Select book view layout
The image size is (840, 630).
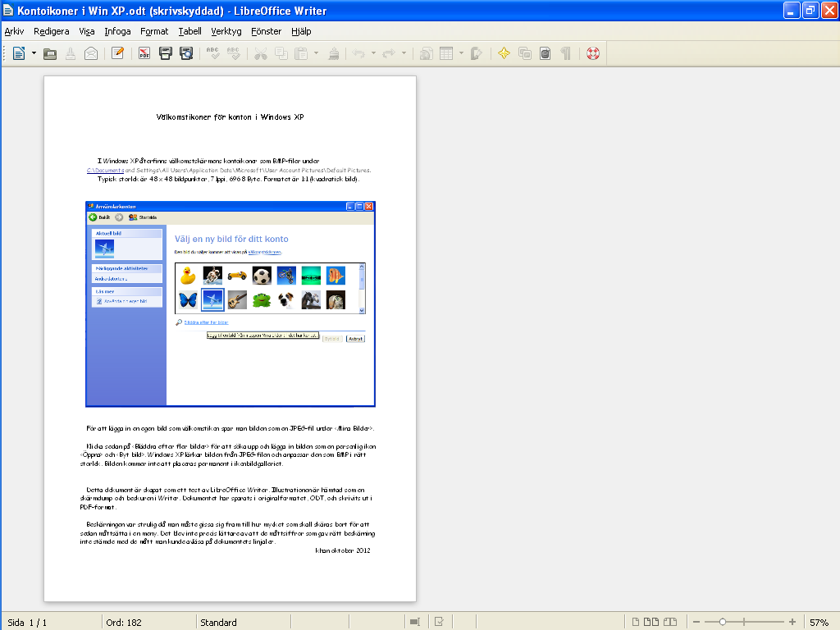(x=670, y=622)
